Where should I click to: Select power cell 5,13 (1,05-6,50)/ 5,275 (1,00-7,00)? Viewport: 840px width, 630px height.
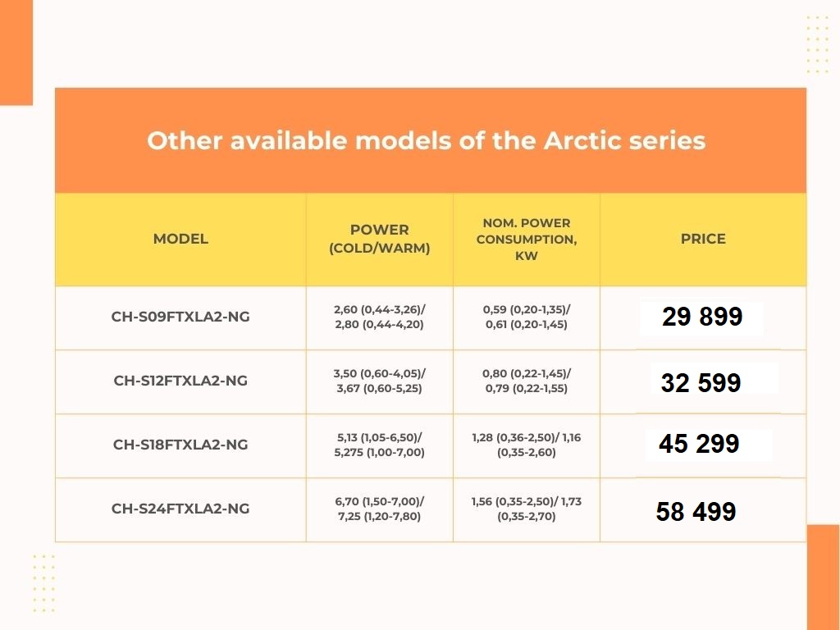(x=379, y=445)
